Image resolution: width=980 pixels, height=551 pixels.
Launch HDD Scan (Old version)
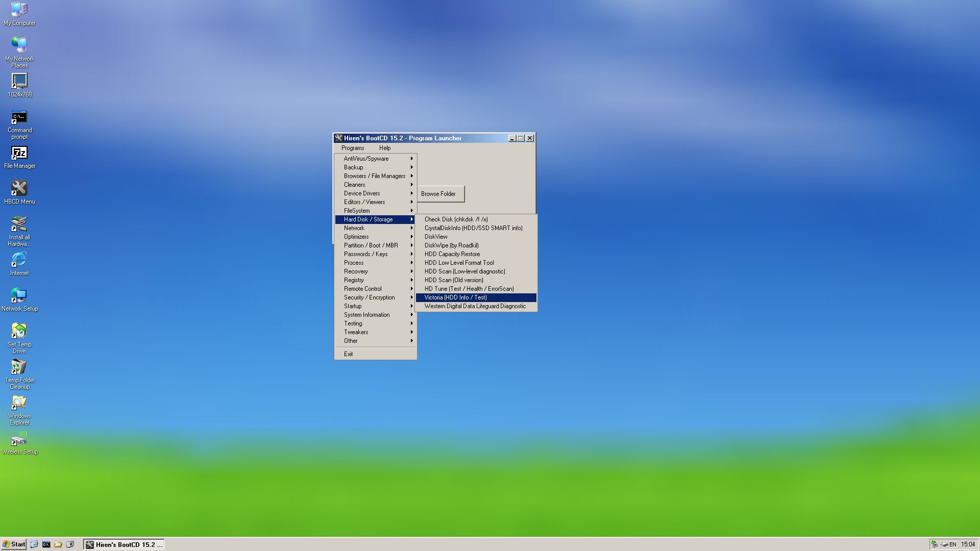pyautogui.click(x=476, y=280)
